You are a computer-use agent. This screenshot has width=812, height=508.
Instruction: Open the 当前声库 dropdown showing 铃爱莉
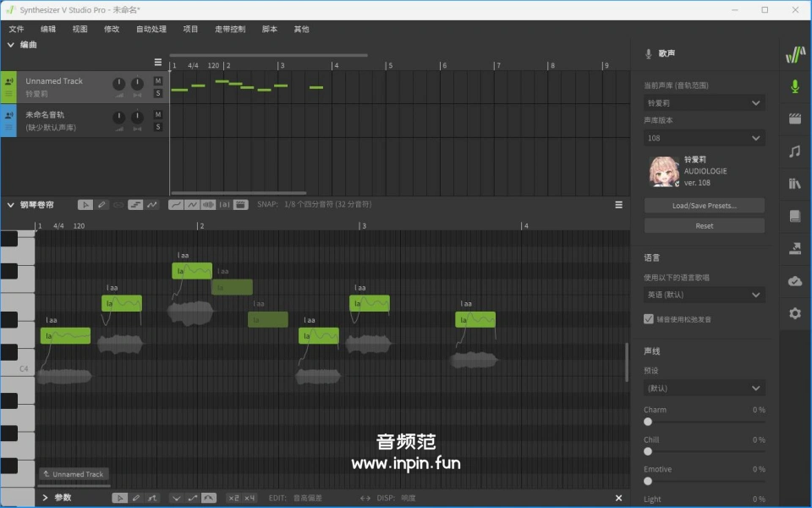click(x=705, y=103)
